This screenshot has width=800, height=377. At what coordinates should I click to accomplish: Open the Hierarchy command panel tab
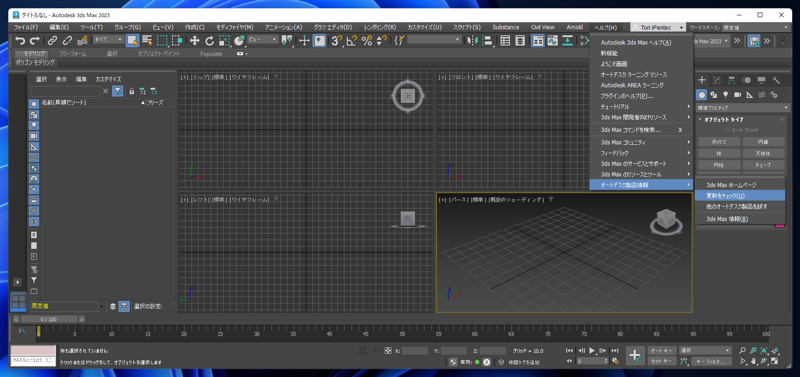(x=732, y=80)
